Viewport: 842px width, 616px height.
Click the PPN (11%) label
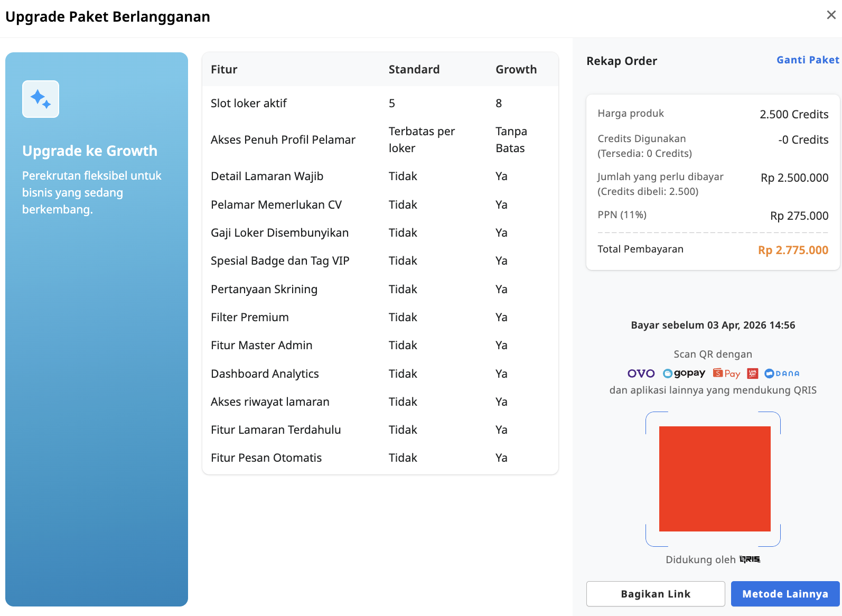(x=622, y=214)
